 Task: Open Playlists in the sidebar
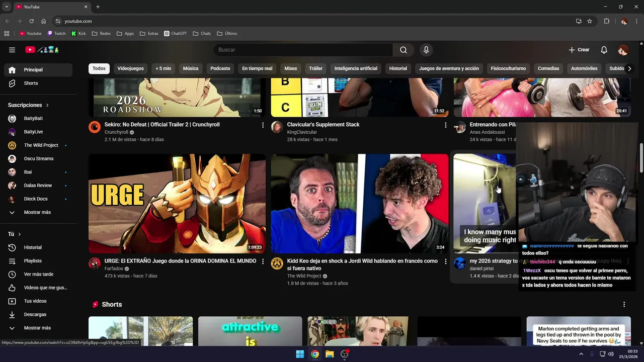pos(38,261)
